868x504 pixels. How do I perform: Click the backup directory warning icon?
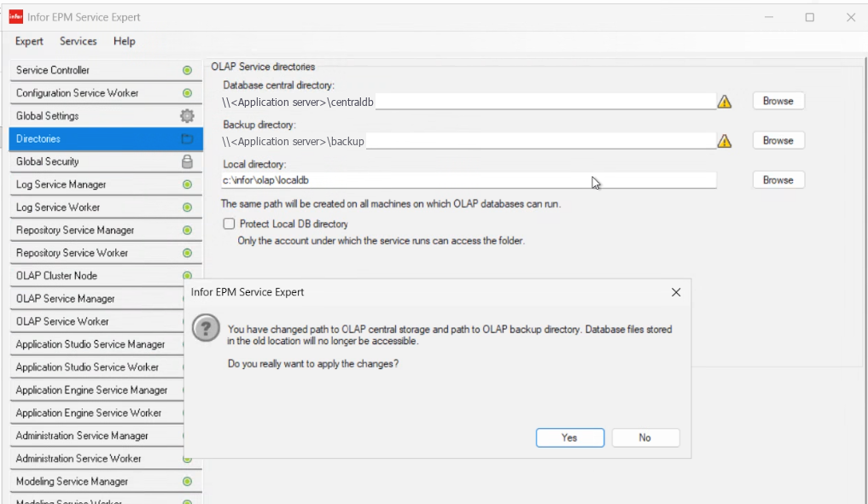point(724,141)
